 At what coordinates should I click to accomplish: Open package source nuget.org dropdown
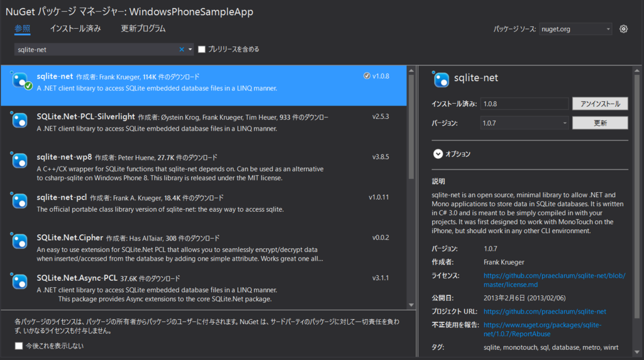click(575, 29)
